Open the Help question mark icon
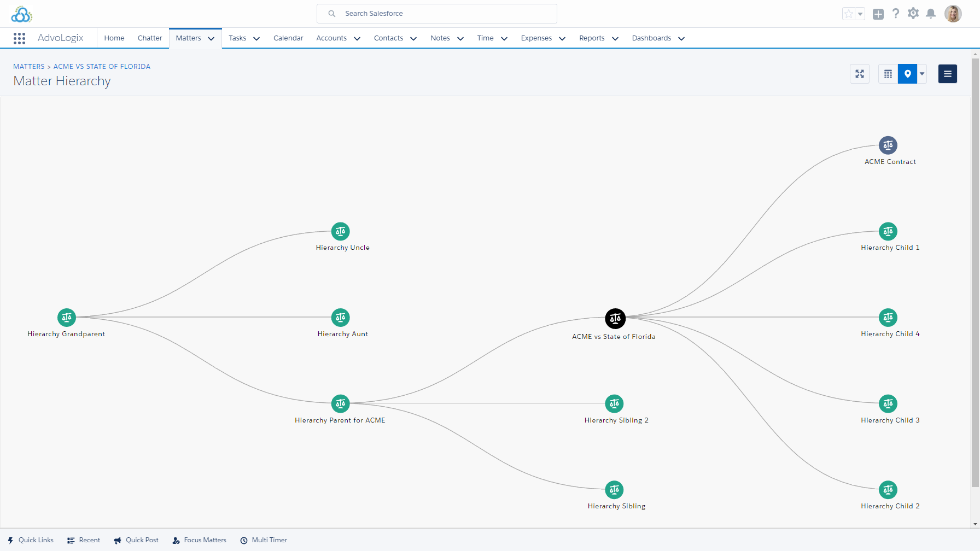Image resolution: width=980 pixels, height=551 pixels. [x=895, y=14]
